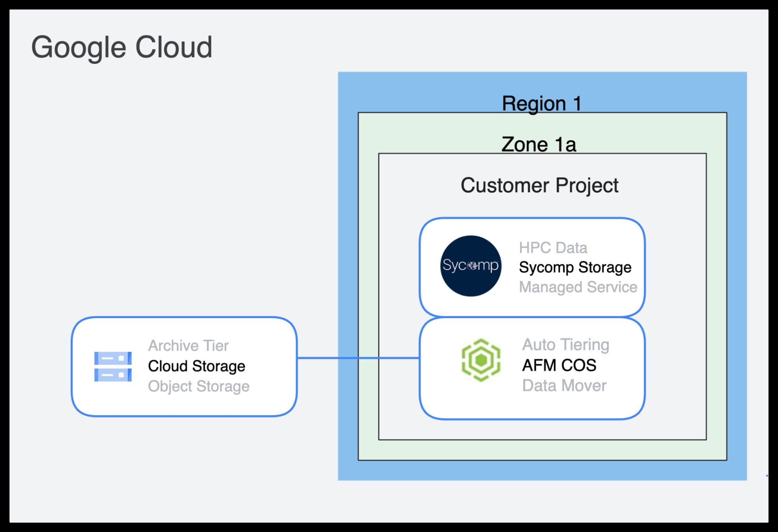Click the "Managed Service" caption
Screen dimensions: 778x532
[x=578, y=287]
